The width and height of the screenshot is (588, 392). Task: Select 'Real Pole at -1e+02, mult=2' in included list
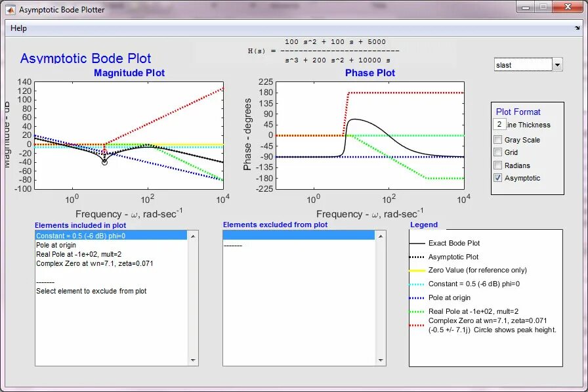(111, 254)
